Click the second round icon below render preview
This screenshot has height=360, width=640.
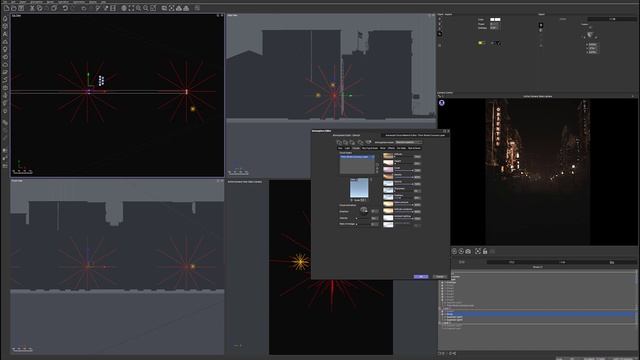click(x=461, y=251)
